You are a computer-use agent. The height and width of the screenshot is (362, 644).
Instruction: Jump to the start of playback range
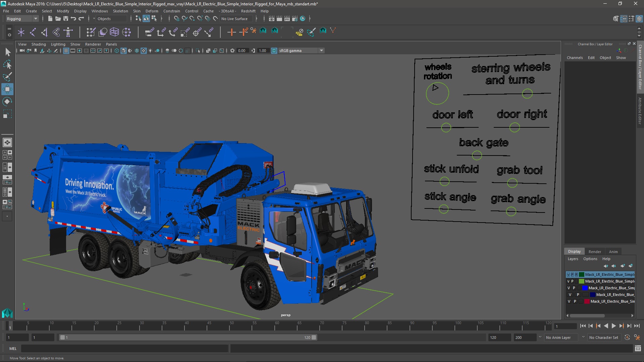583,326
